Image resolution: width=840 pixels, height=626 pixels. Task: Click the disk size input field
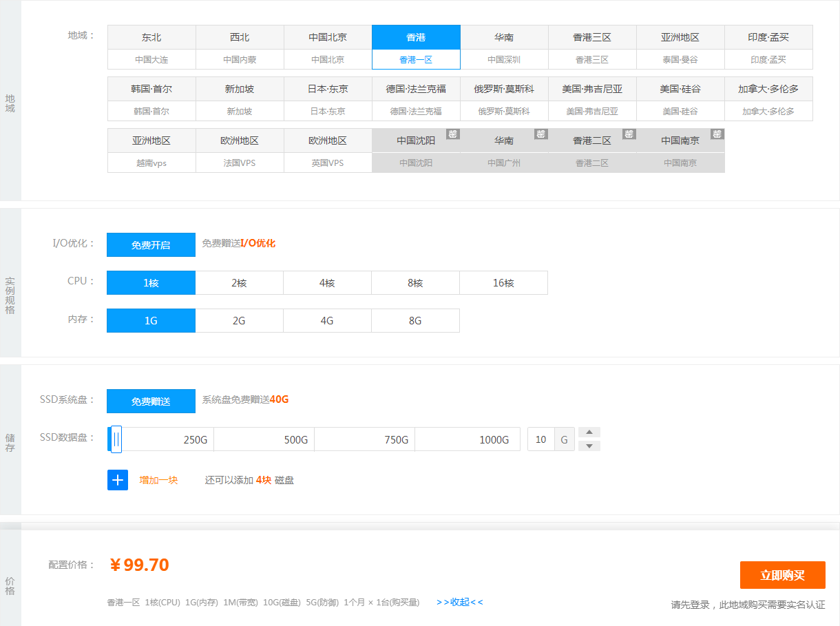[x=541, y=439]
